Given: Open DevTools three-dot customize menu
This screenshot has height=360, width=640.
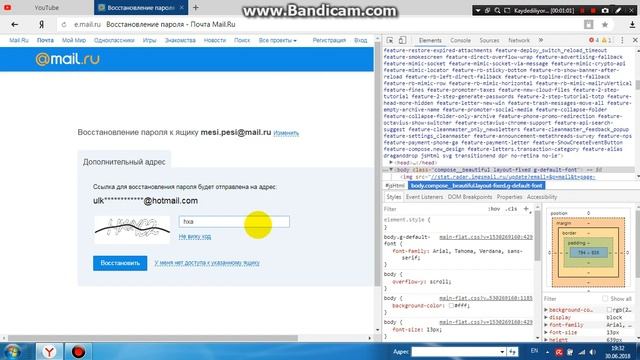Looking at the screenshot, I should click(x=622, y=40).
